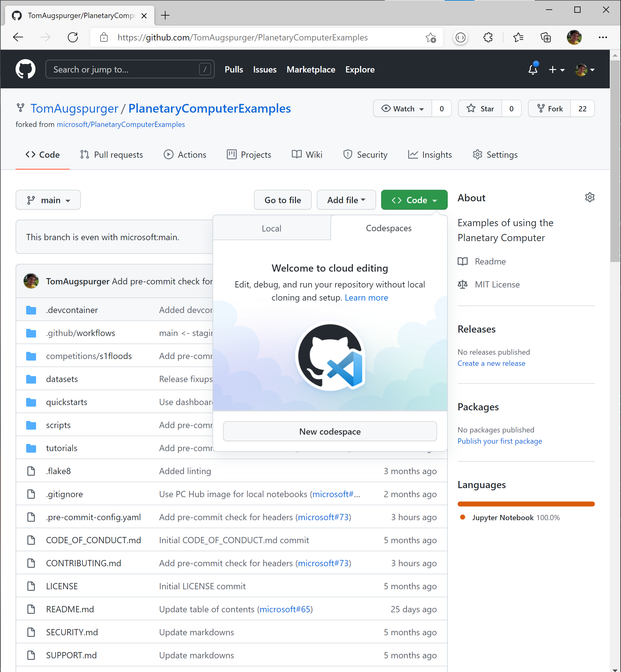621x672 pixels.
Task: Open the Actions tab play icon
Action: coord(169,155)
